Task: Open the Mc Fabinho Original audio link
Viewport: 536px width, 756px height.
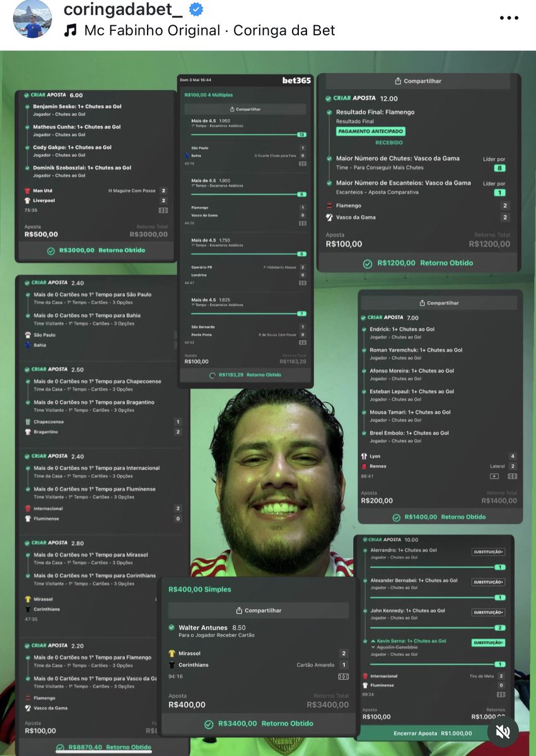Action: click(x=209, y=30)
